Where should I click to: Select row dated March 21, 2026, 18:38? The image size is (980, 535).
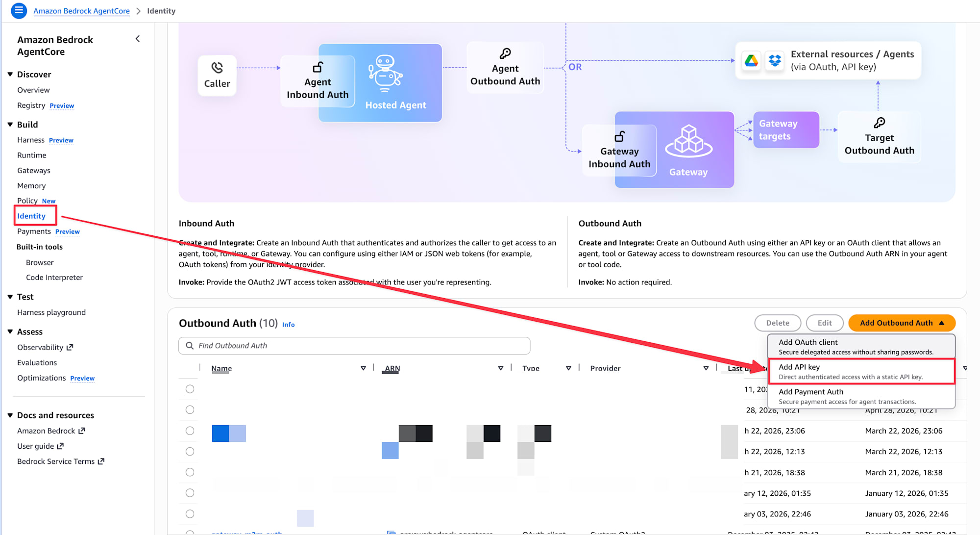(x=190, y=472)
